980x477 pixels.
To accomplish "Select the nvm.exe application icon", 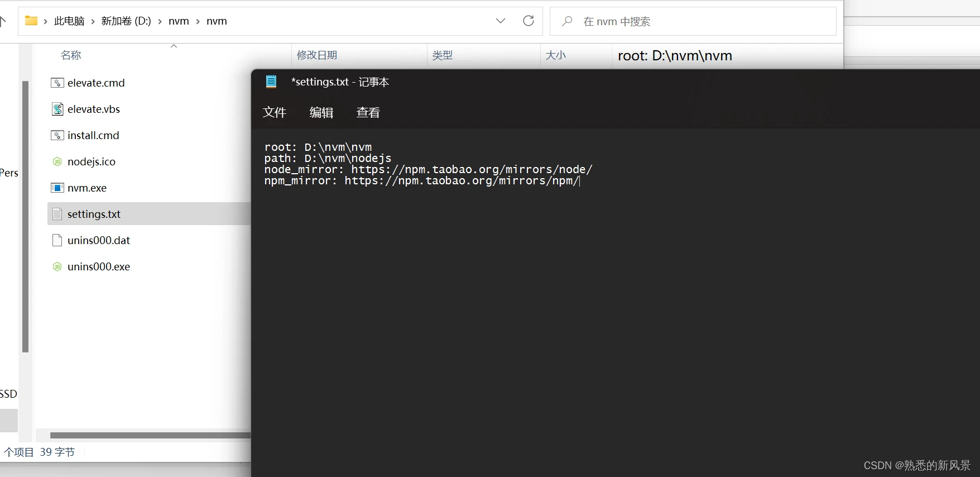I will click(x=57, y=188).
